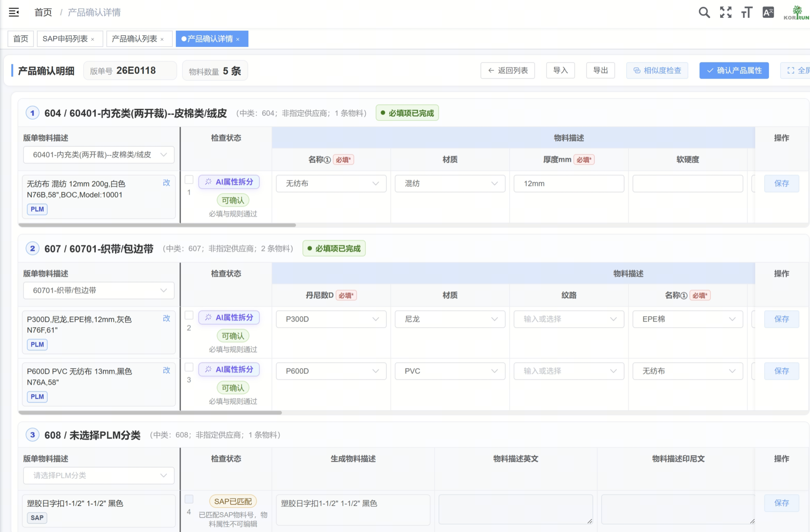Click the 生成物料描述 textarea with 塑胶日字扣

click(x=353, y=509)
